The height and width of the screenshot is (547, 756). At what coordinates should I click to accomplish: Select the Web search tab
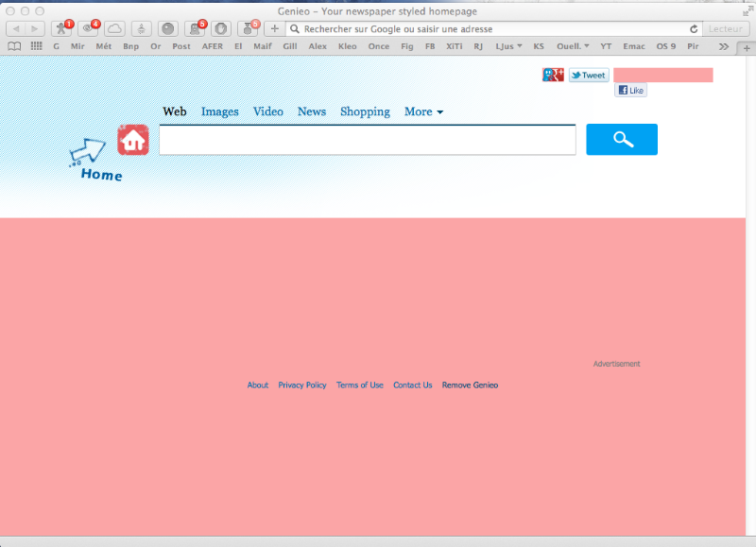pyautogui.click(x=175, y=111)
